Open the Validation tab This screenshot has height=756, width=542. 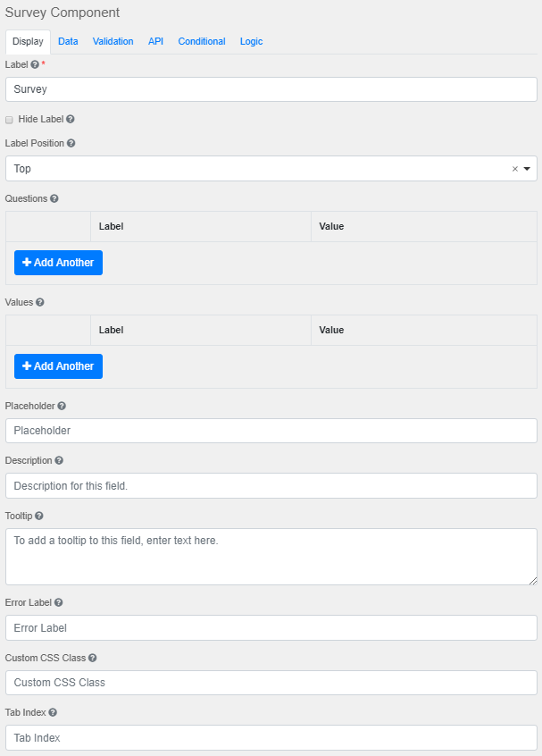pyautogui.click(x=113, y=41)
